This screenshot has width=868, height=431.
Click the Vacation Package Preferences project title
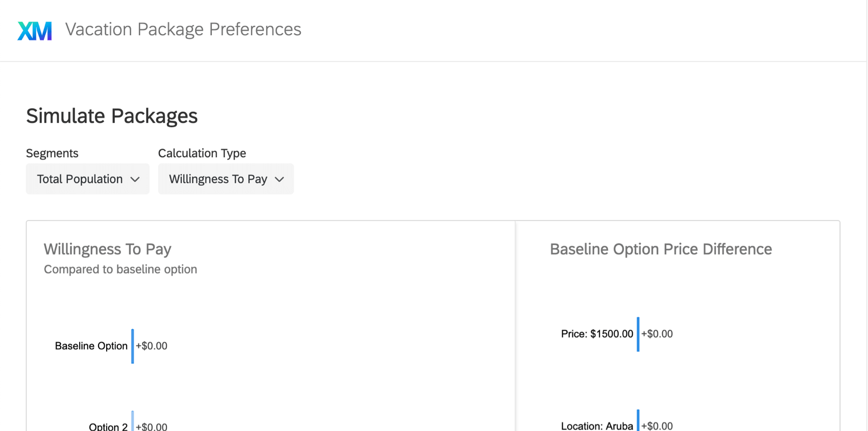pyautogui.click(x=183, y=30)
